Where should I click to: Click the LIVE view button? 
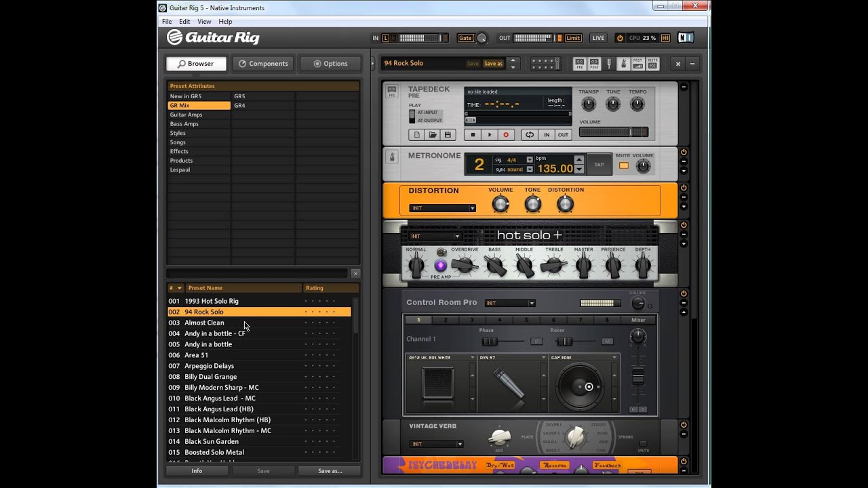click(x=598, y=38)
